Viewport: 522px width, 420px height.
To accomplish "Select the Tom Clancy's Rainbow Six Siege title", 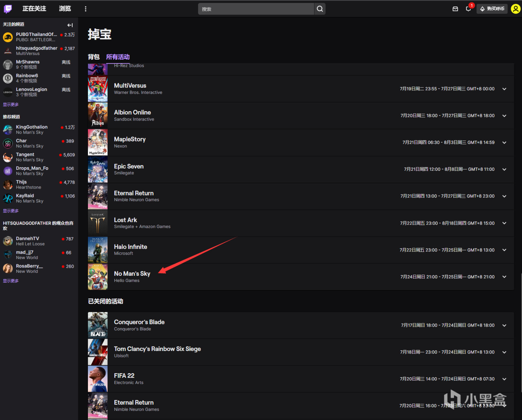I will point(157,349).
